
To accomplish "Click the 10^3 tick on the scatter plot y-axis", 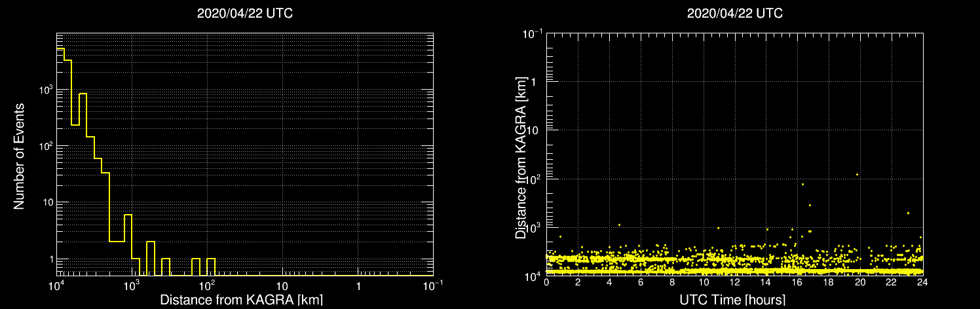I will 534,227.
